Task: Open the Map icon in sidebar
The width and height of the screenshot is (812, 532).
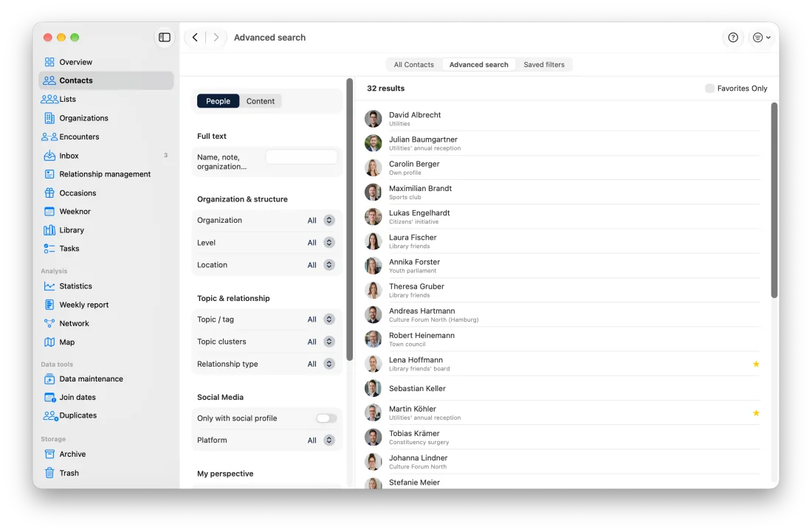Action: pyautogui.click(x=49, y=342)
